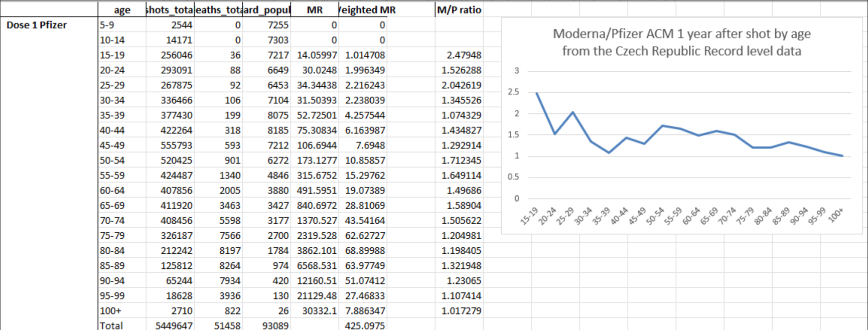Click the chart title text

[681, 42]
